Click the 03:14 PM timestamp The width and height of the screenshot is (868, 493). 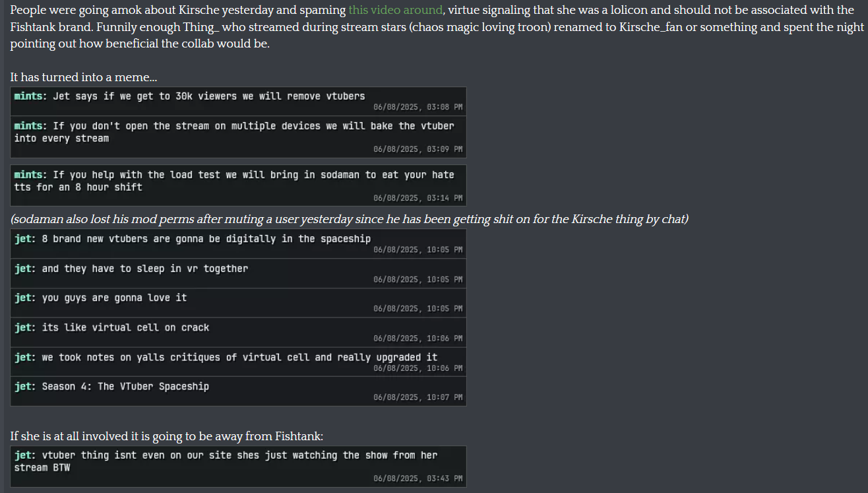click(418, 198)
